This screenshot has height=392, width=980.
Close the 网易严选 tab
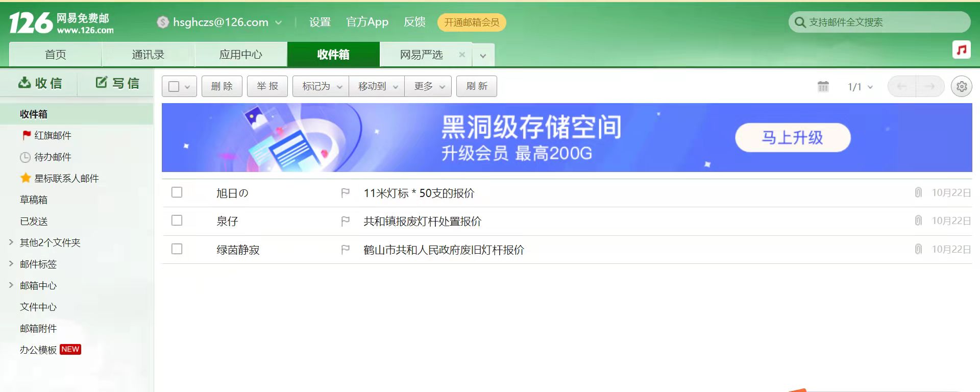click(462, 55)
